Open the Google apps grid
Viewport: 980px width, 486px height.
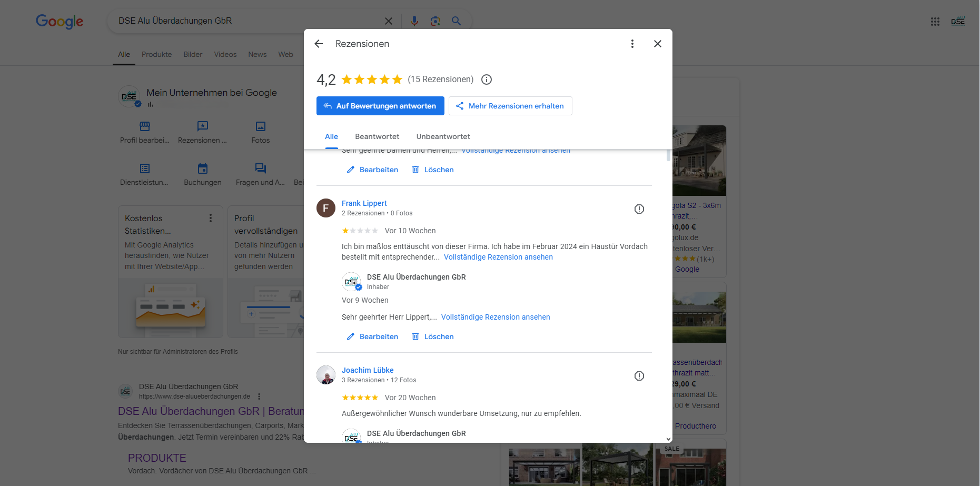click(935, 22)
